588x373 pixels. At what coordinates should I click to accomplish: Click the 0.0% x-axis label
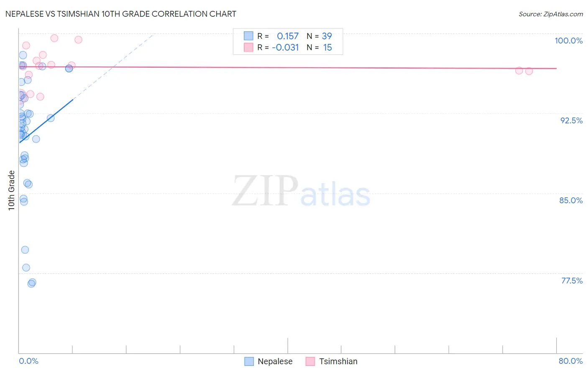[28, 361]
